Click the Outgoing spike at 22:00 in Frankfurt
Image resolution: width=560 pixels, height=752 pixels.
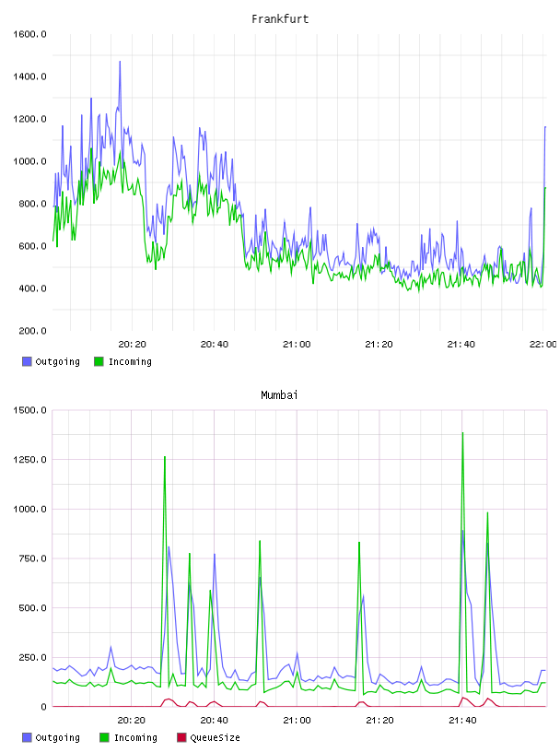click(545, 127)
